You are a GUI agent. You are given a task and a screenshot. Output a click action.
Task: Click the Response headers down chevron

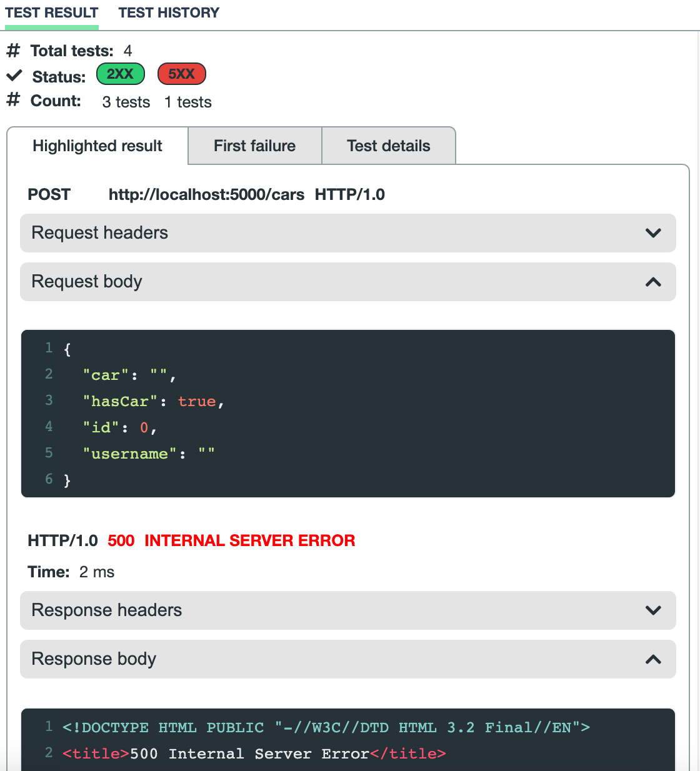tap(653, 610)
